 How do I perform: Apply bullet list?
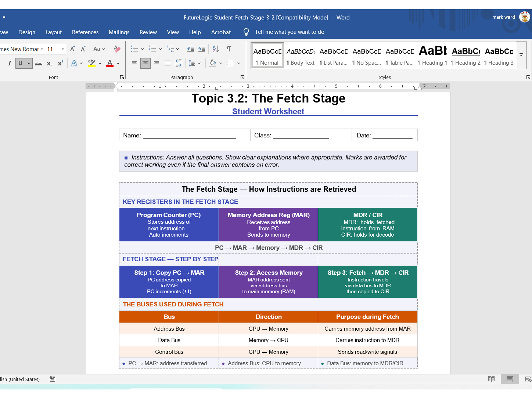click(134, 49)
